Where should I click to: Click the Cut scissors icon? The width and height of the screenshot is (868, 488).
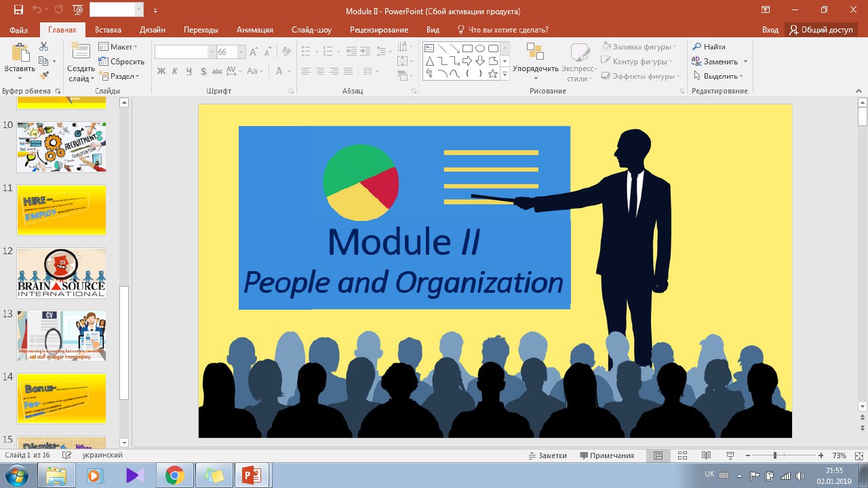tap(43, 46)
